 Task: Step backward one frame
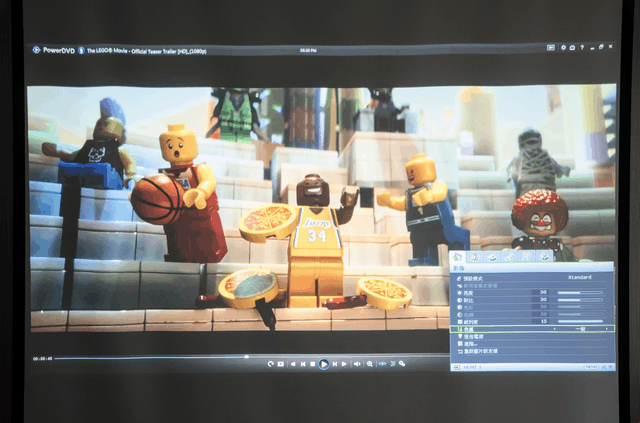coord(293,364)
